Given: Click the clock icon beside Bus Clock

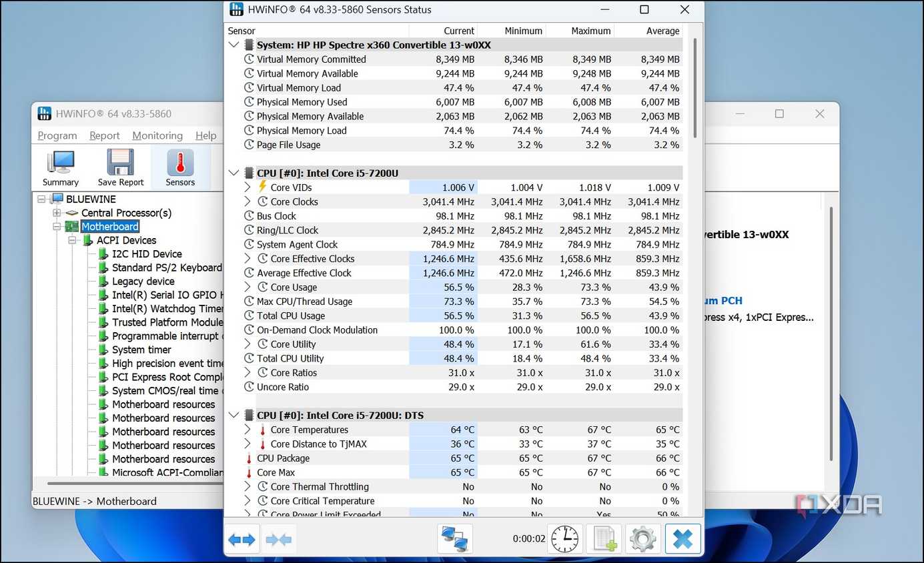Looking at the screenshot, I should 249,215.
